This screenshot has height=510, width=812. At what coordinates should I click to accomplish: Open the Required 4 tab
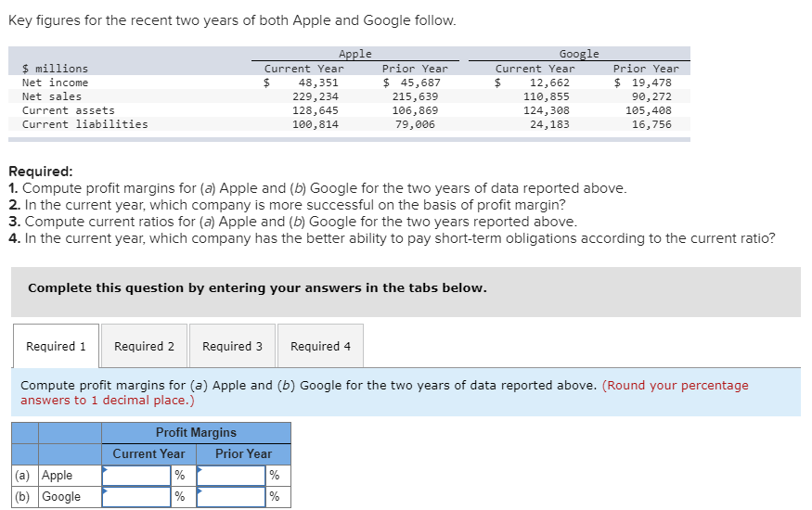(320, 346)
